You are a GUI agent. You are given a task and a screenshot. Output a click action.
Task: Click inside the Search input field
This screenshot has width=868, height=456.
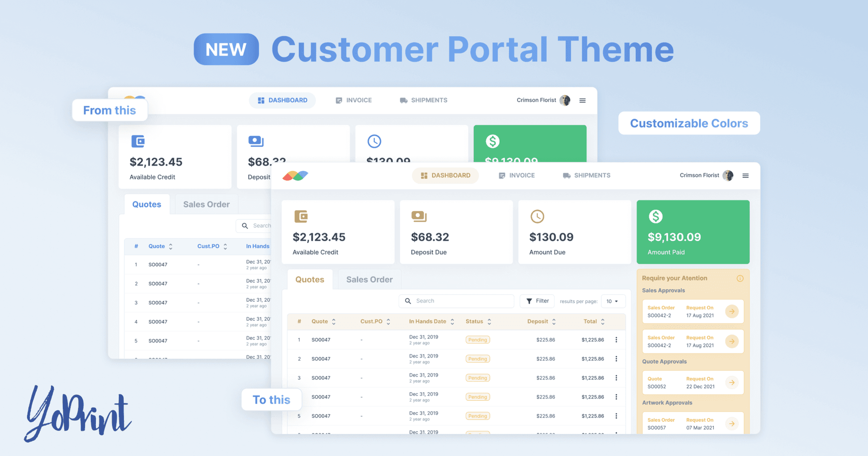(457, 301)
